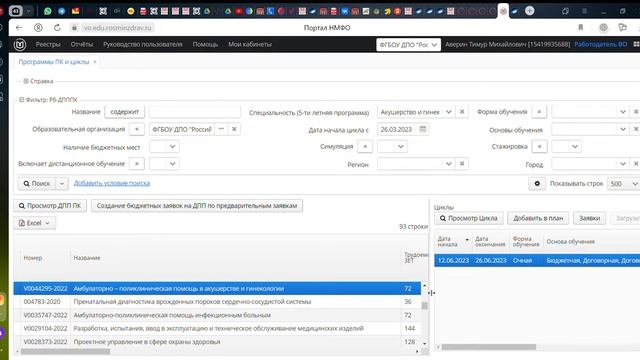Click the apps grid icon at top right
The height and width of the screenshot is (360, 640).
(x=636, y=44)
